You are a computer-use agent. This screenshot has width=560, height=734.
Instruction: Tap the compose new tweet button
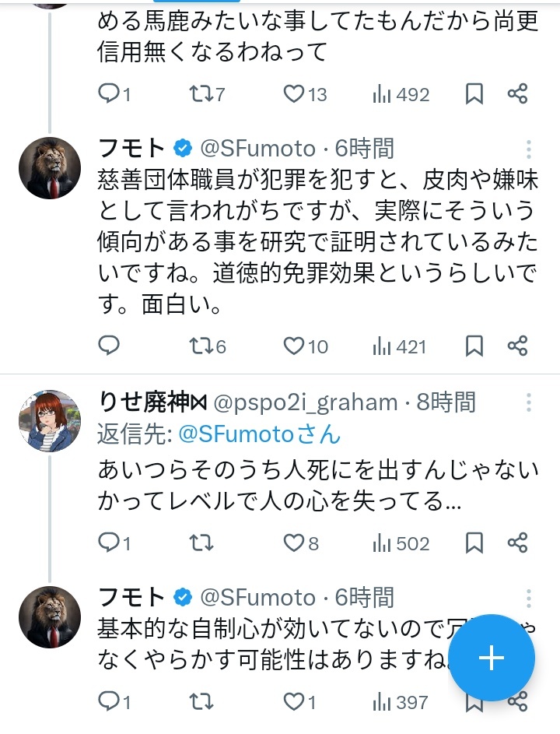(x=492, y=658)
